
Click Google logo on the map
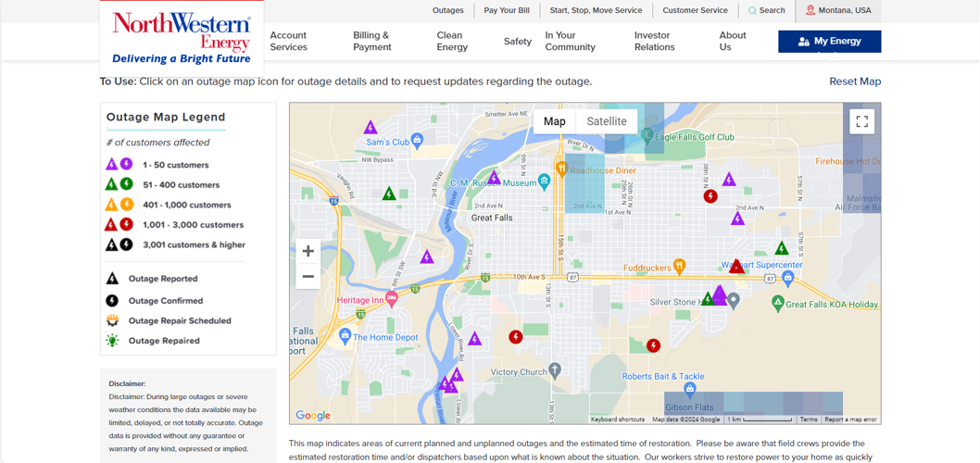click(313, 416)
